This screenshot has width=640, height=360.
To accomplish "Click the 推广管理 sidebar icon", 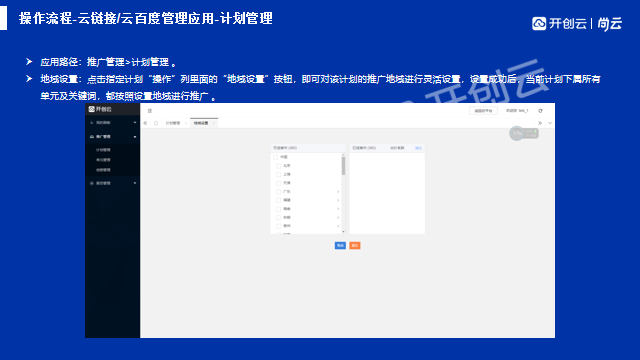I will (x=92, y=137).
